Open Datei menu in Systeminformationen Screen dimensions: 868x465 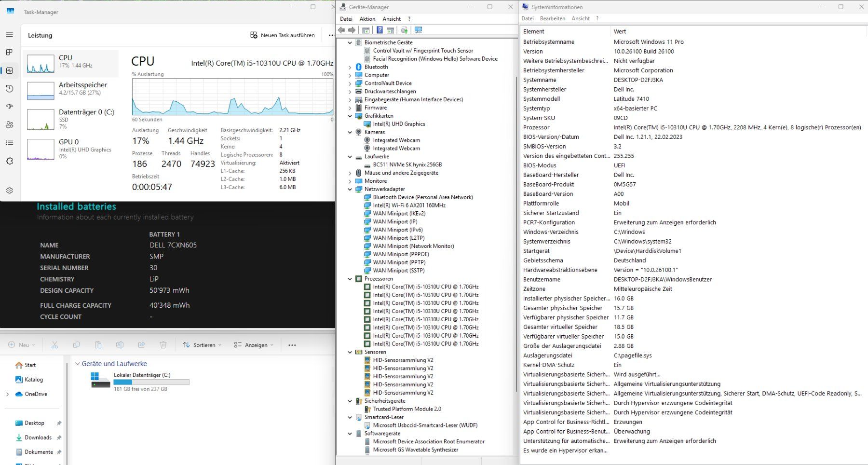point(528,18)
